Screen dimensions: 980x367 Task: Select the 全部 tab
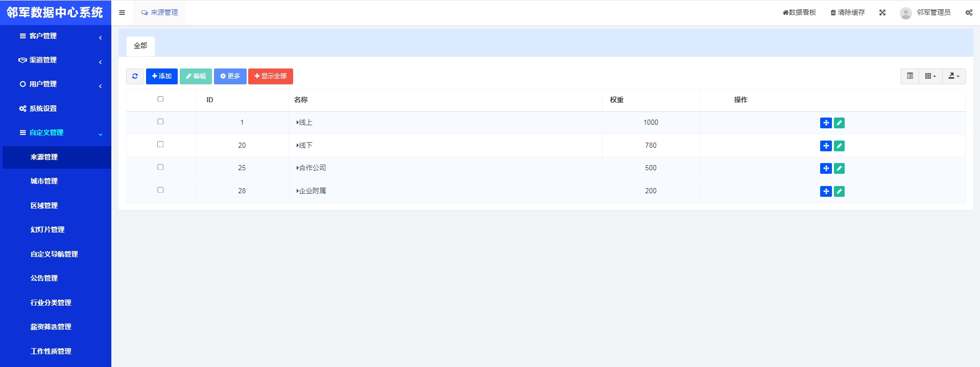140,46
